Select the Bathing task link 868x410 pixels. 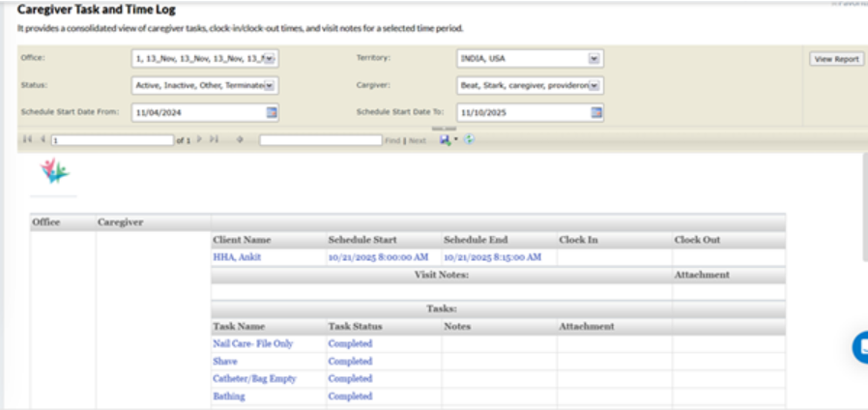(229, 396)
